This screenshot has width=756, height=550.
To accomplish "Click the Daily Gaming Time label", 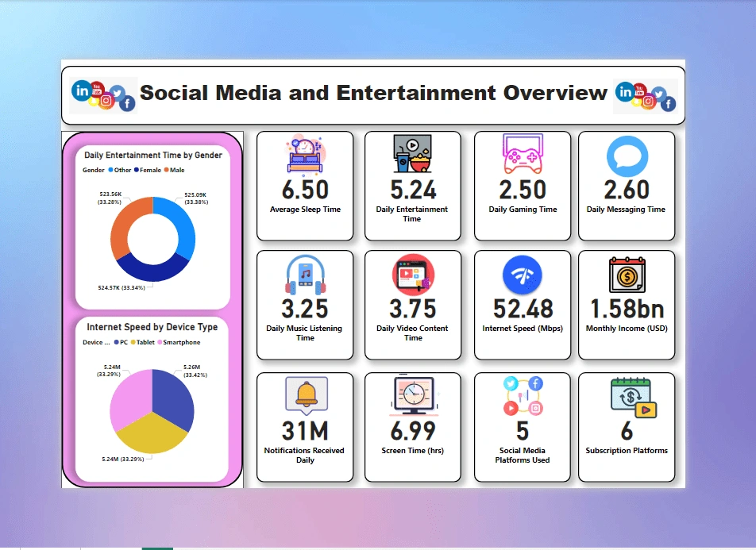I will tap(523, 210).
